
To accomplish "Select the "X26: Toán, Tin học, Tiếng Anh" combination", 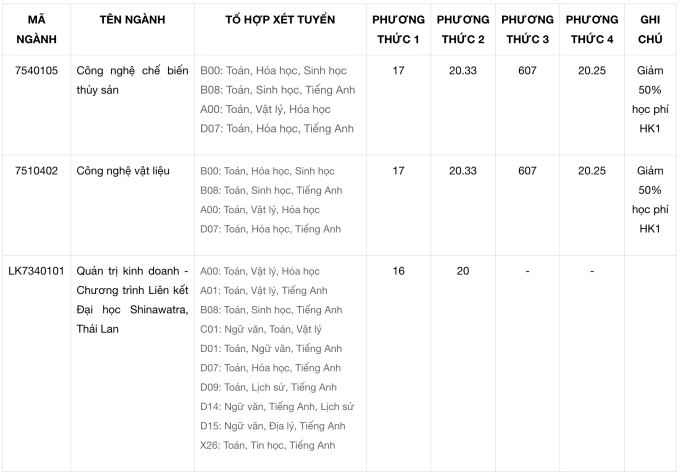I will tap(270, 445).
